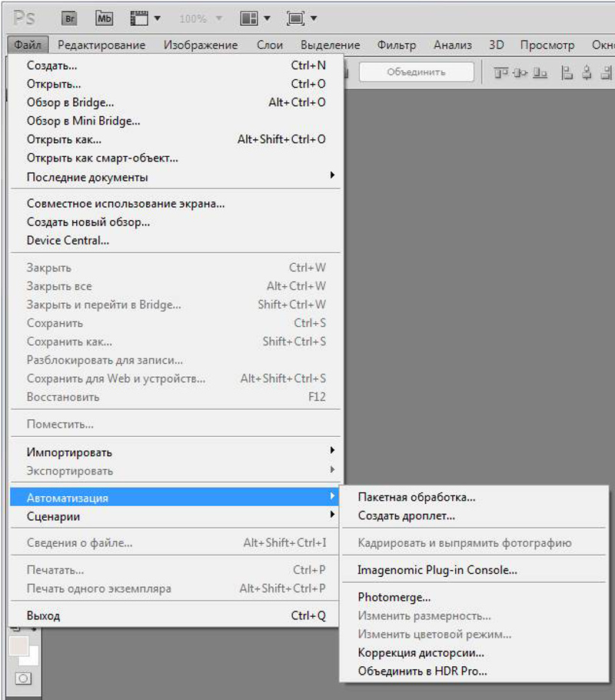Click Align bottom edges icon
Screen dimensions: 615x700
(540, 72)
